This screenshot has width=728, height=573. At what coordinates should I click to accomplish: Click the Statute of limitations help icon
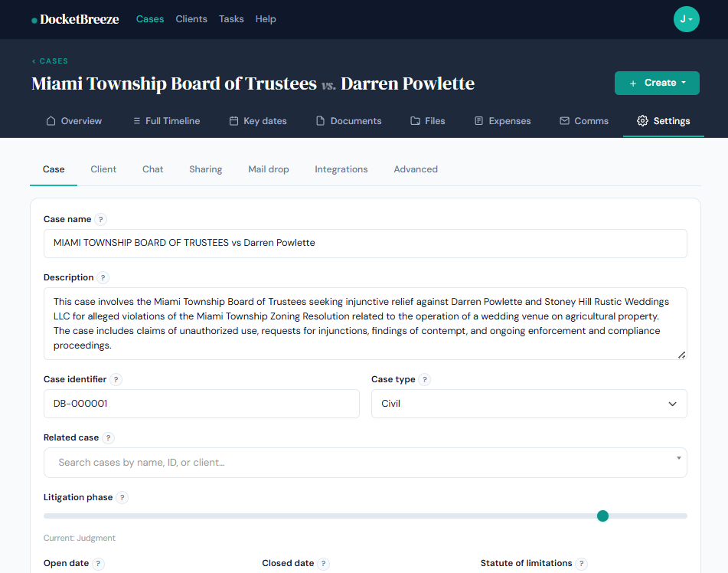click(582, 564)
